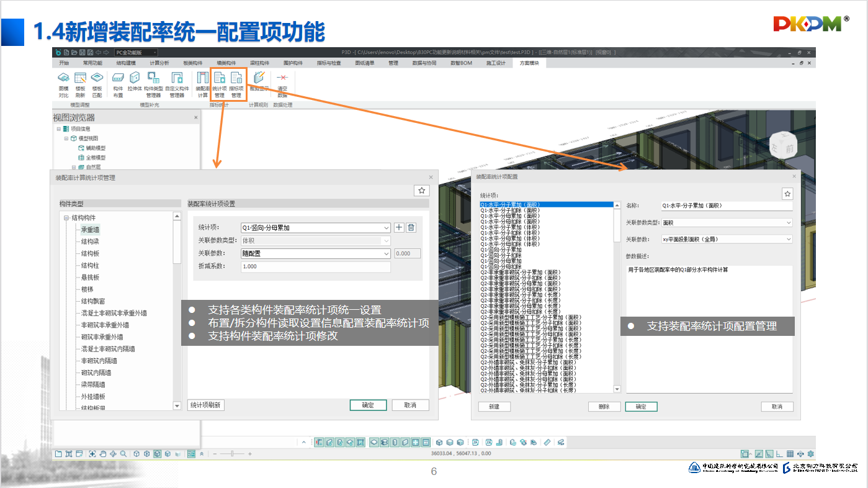Toggle the star favorite in 装配率统计项配置 dialog
868x488 pixels.
pos(787,194)
